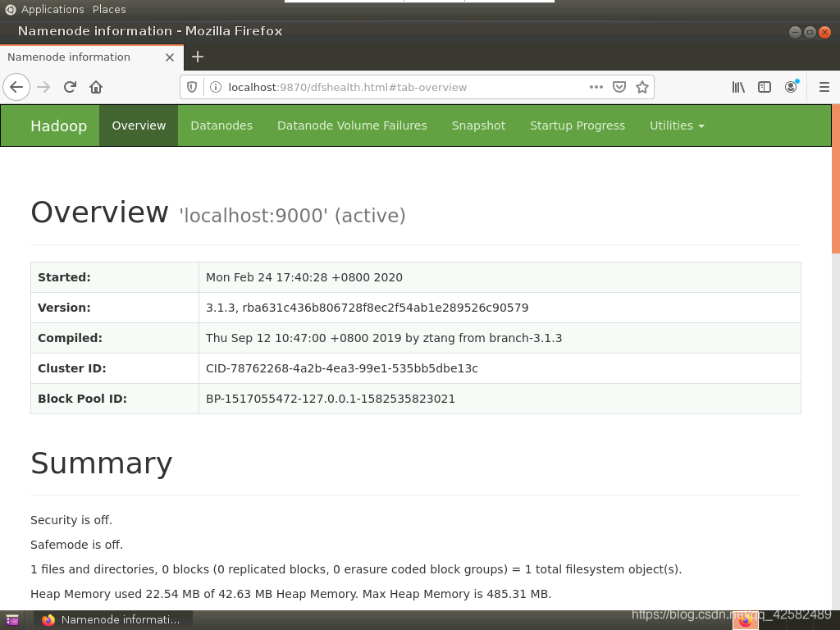This screenshot has height=630, width=840.
Task: Click the 'Security is off.' line
Action: point(71,520)
